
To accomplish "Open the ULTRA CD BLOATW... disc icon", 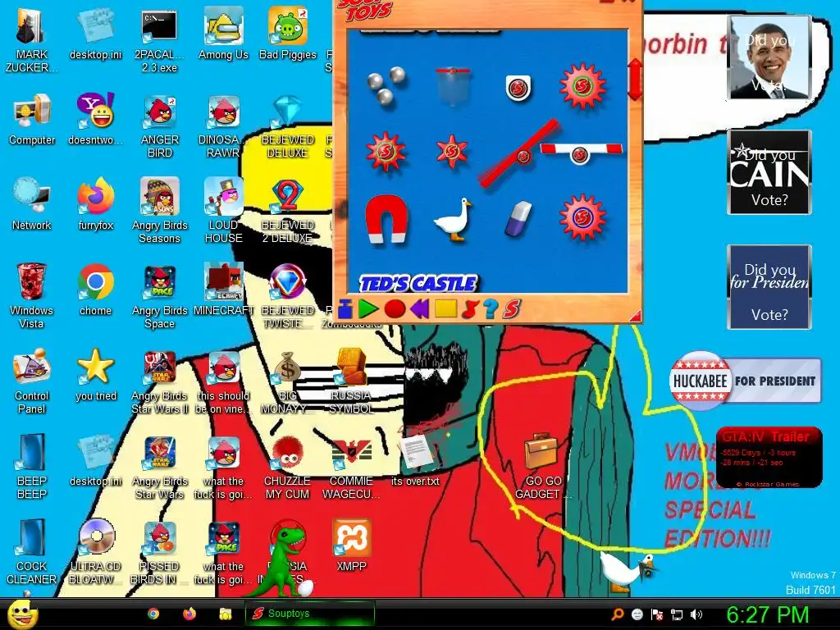I will 97,551.
